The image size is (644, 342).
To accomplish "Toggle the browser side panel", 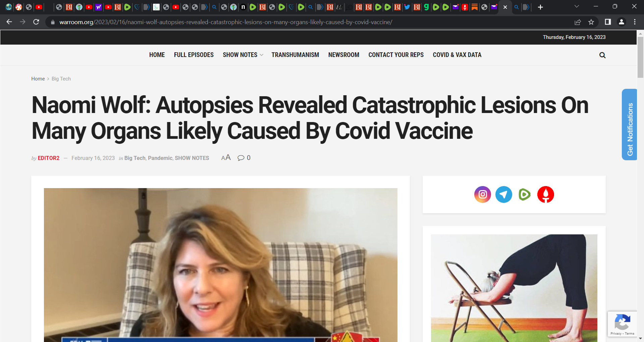I will tap(607, 22).
